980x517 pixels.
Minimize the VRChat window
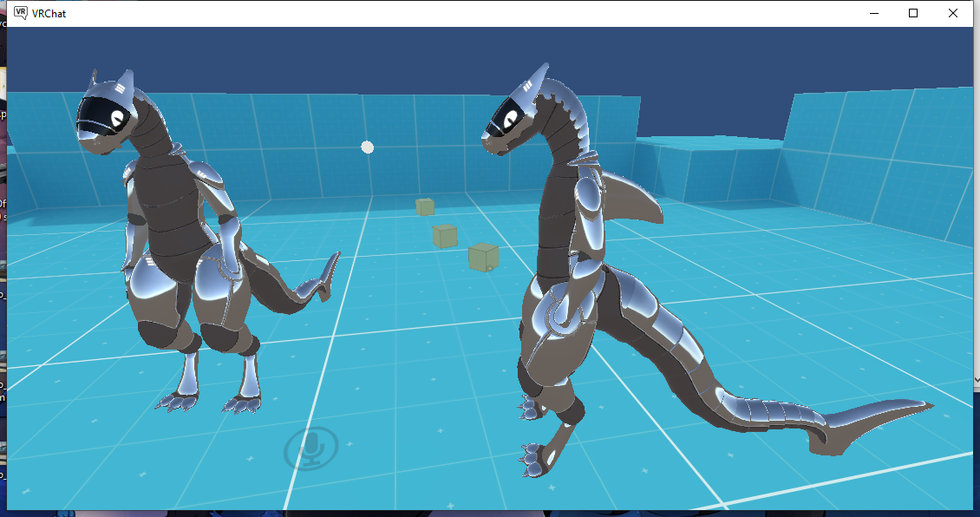click(x=873, y=13)
